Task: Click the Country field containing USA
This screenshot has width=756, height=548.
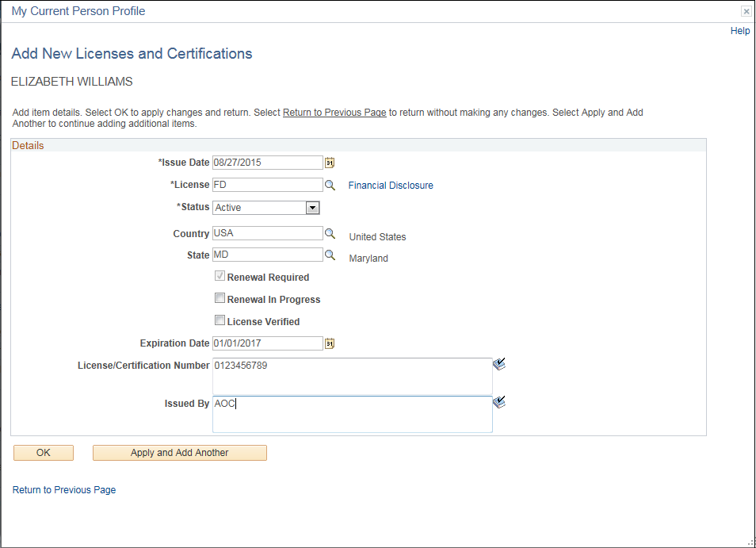Action: (x=268, y=233)
